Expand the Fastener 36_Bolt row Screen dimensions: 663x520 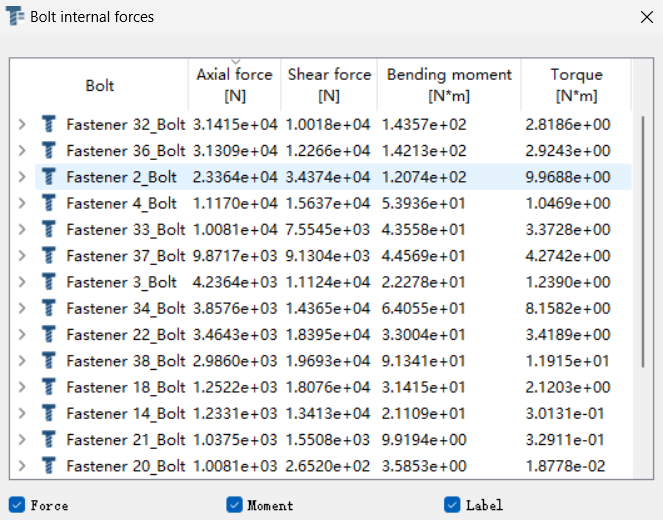pyautogui.click(x=22, y=151)
